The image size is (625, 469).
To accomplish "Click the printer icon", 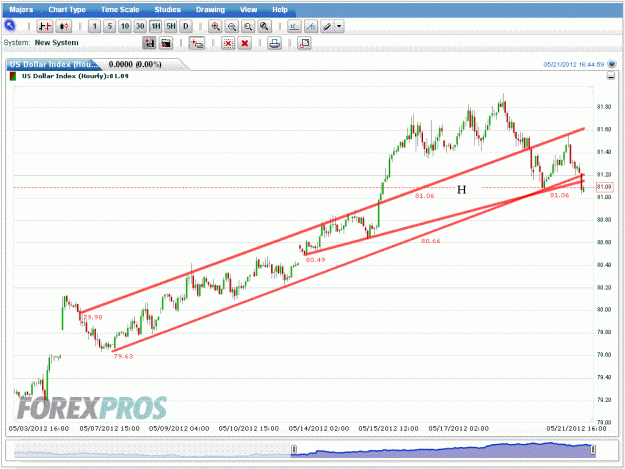I will 275,43.
